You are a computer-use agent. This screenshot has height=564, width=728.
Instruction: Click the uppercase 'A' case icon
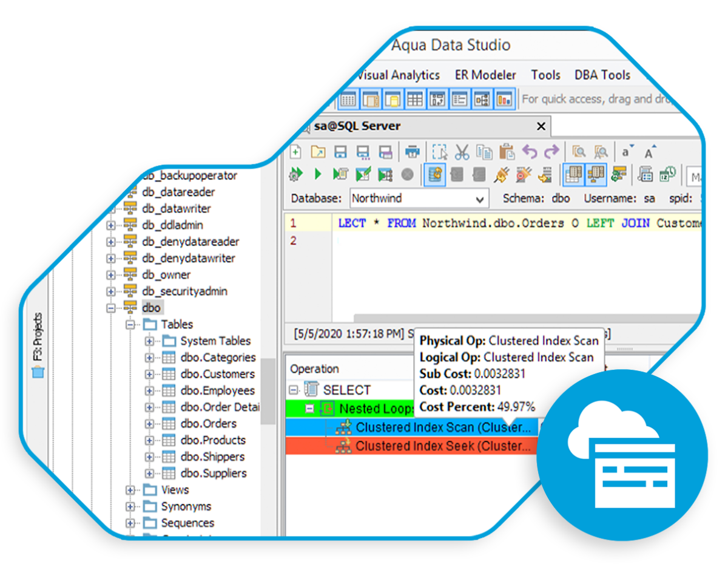click(650, 152)
